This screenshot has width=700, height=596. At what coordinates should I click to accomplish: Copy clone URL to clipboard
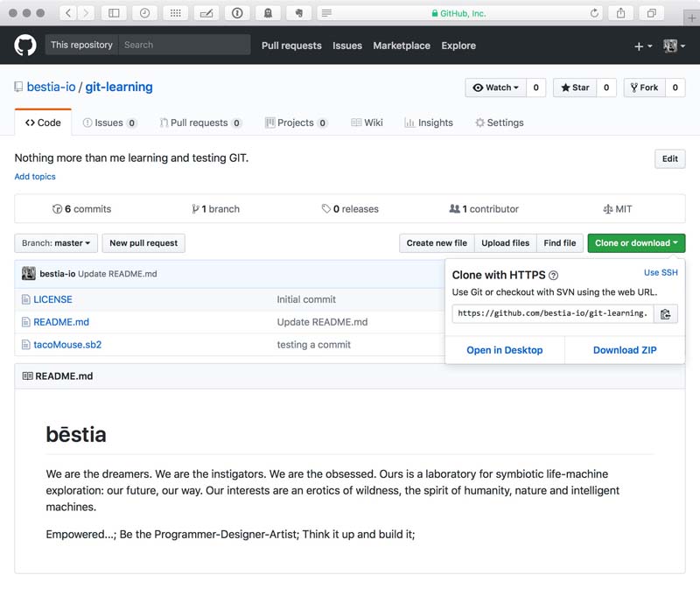[x=666, y=314]
